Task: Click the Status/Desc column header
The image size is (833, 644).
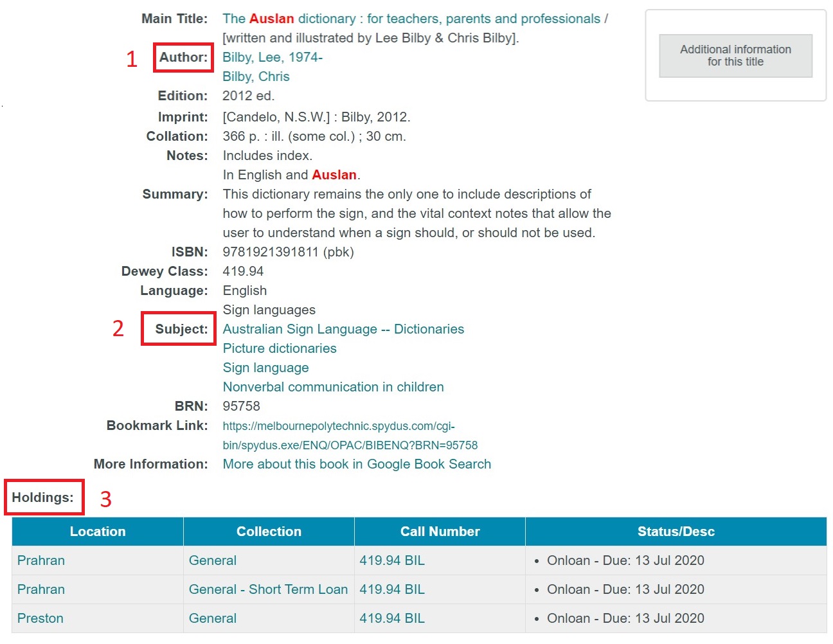Action: pos(676,532)
